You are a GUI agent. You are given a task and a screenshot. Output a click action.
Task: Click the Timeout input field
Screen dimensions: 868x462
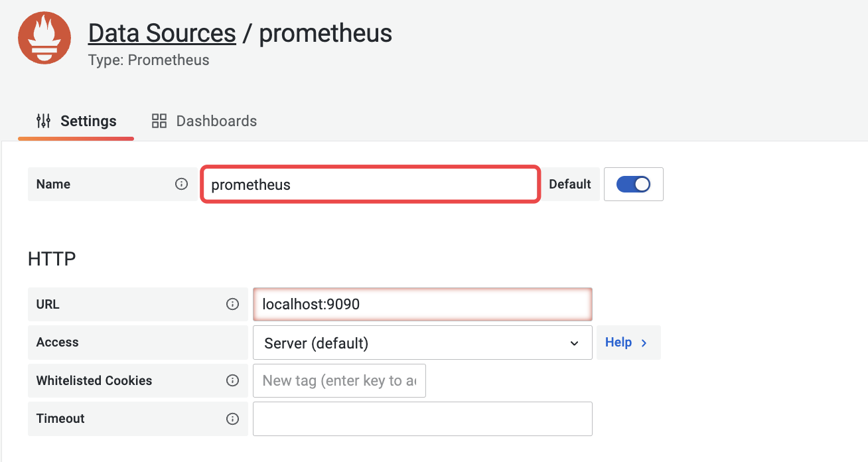tap(422, 418)
